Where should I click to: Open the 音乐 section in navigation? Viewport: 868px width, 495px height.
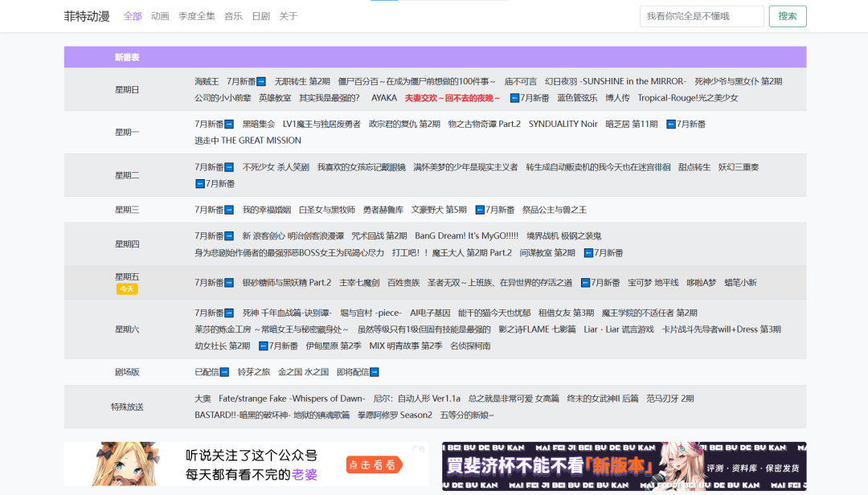pyautogui.click(x=232, y=15)
